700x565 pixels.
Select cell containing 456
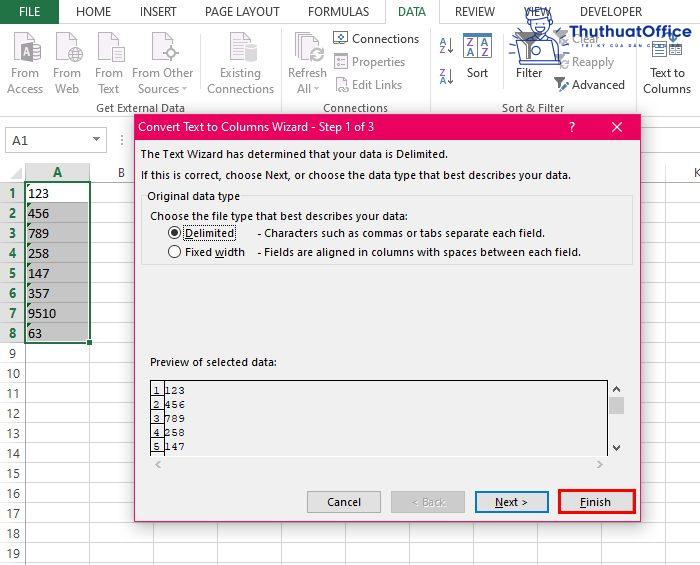(x=57, y=213)
